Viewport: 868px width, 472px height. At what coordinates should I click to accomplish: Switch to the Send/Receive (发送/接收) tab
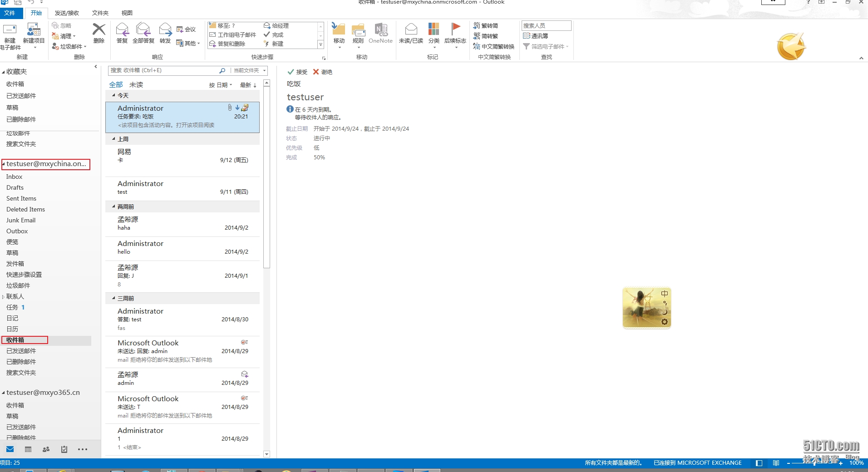coord(67,13)
